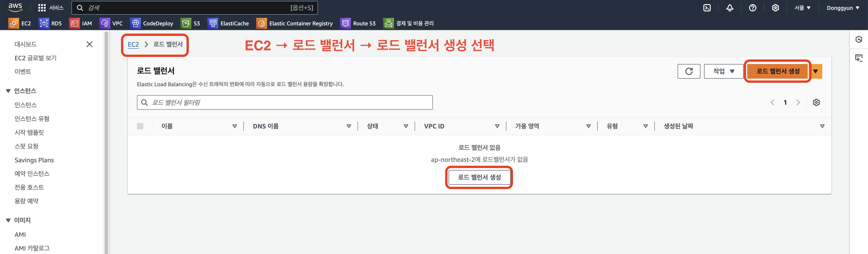The width and height of the screenshot is (868, 254).
Task: Click the white 로드 밸런서 생성 center button
Action: click(x=479, y=177)
